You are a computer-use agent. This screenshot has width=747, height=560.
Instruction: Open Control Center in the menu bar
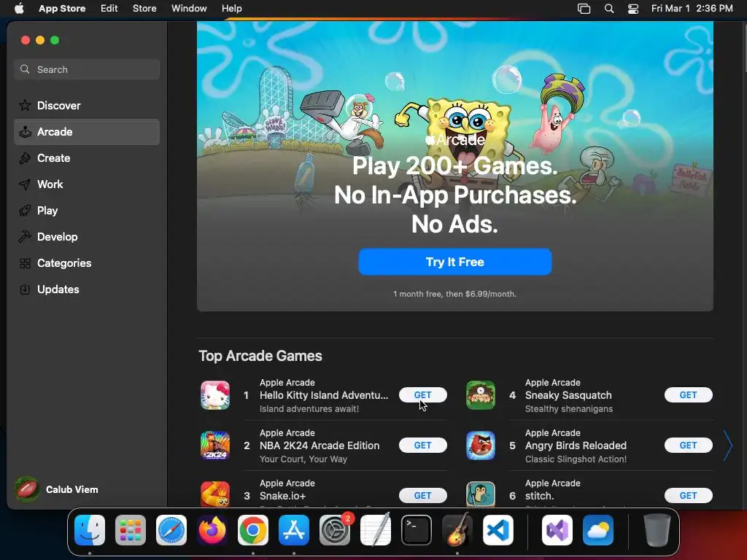pos(633,9)
